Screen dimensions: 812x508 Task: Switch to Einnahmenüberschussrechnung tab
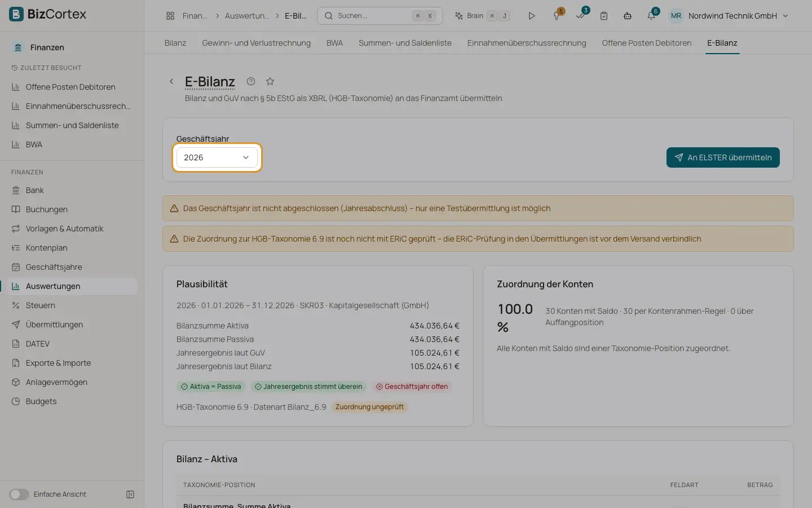pyautogui.click(x=527, y=43)
